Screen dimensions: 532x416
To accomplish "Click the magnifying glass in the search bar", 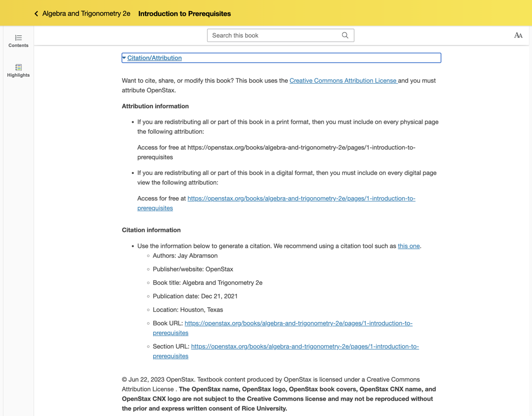I will tap(345, 35).
